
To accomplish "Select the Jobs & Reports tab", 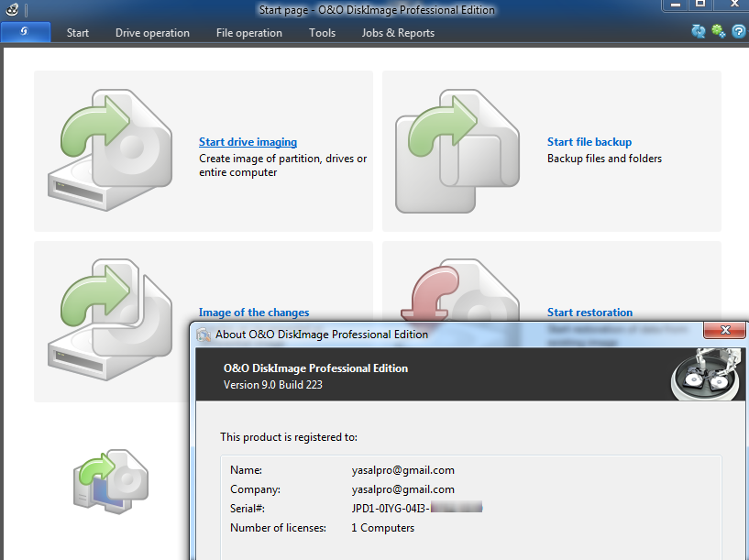I will pos(398,33).
